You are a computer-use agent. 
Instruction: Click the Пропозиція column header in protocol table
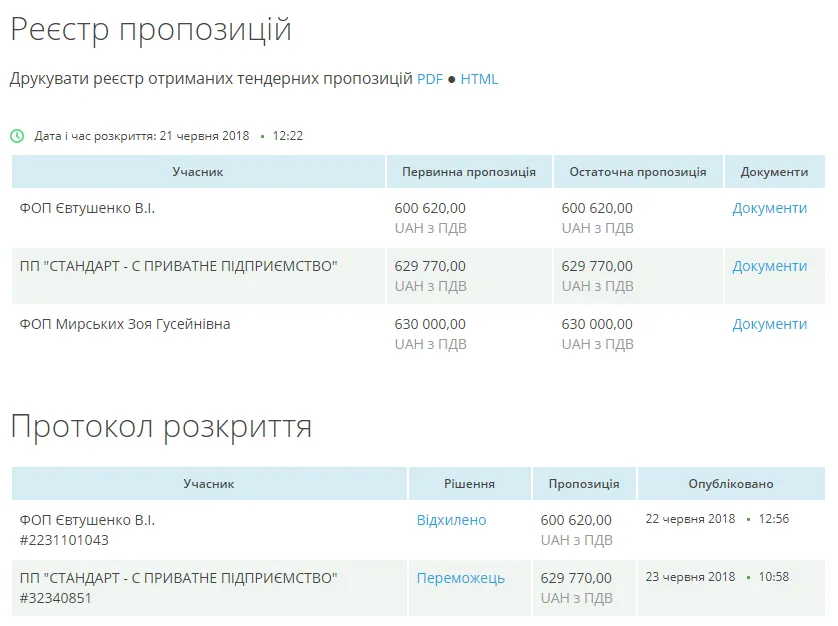[584, 484]
